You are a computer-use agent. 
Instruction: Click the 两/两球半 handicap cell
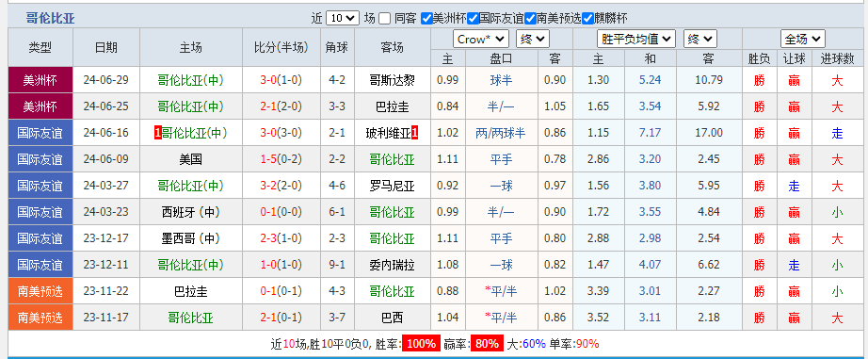[501, 133]
